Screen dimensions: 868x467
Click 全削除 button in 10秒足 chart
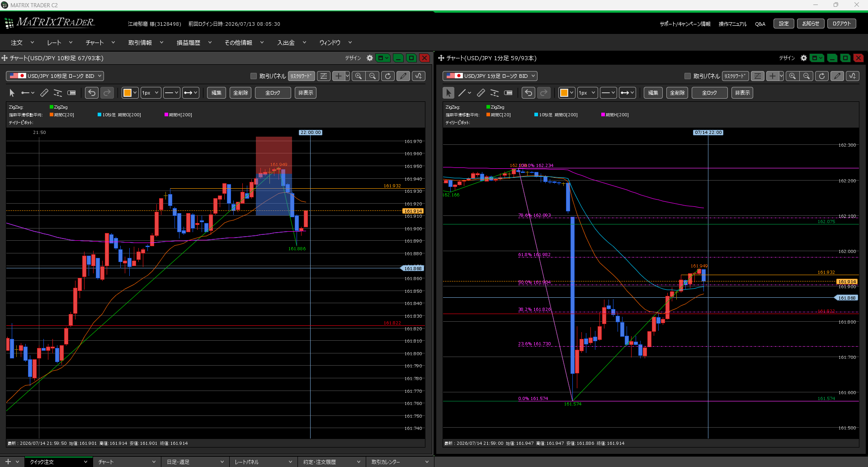[241, 93]
